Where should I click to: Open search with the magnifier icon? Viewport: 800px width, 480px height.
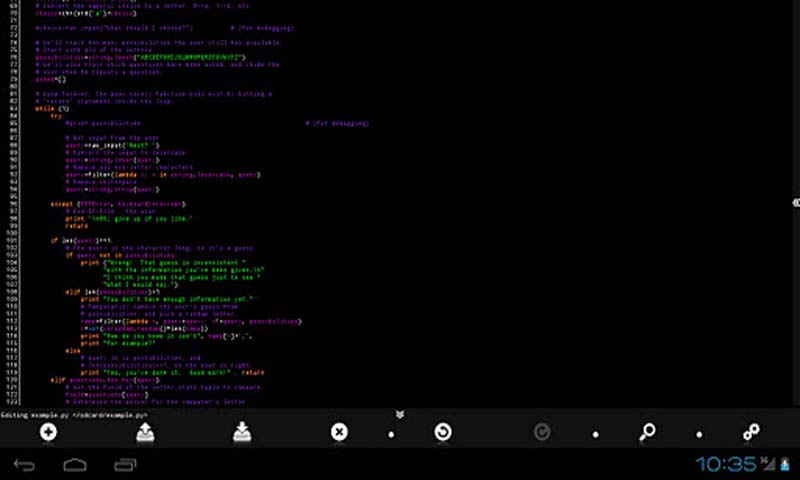[x=647, y=433]
